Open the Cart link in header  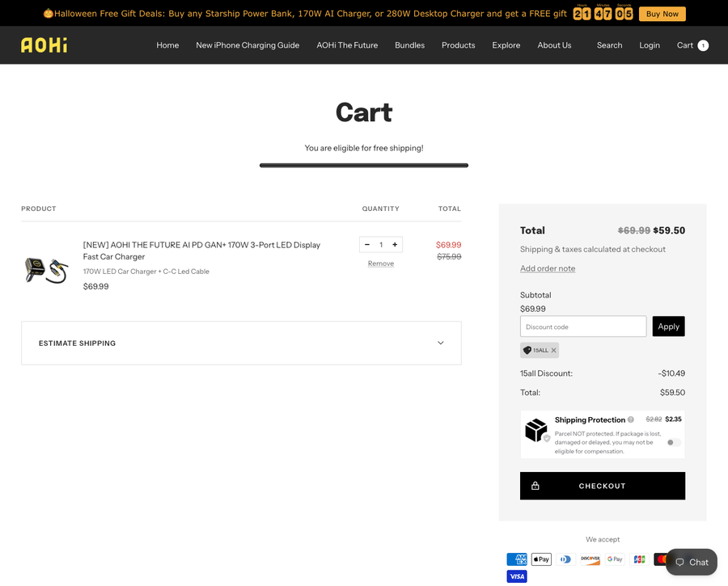click(685, 45)
